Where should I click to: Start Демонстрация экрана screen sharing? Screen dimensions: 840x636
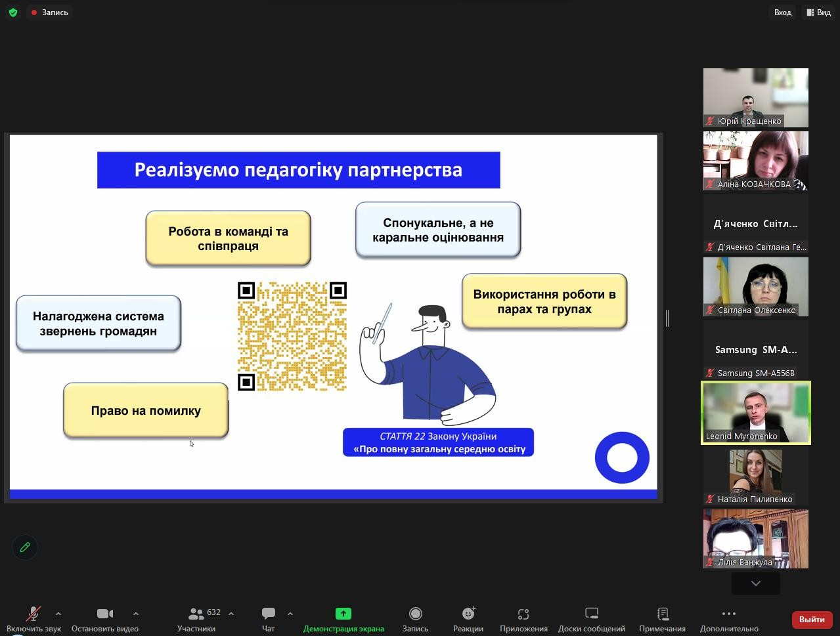(x=343, y=618)
